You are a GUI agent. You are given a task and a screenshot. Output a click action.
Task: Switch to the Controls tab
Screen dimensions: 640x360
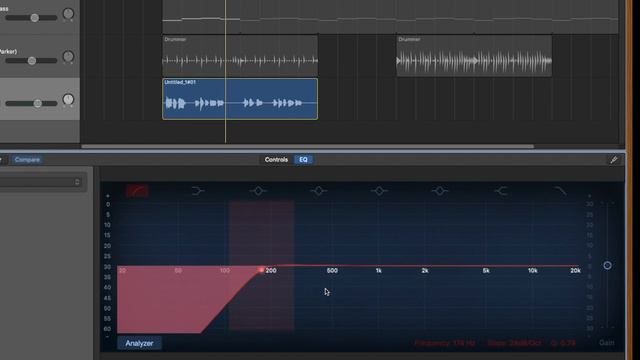coord(276,160)
